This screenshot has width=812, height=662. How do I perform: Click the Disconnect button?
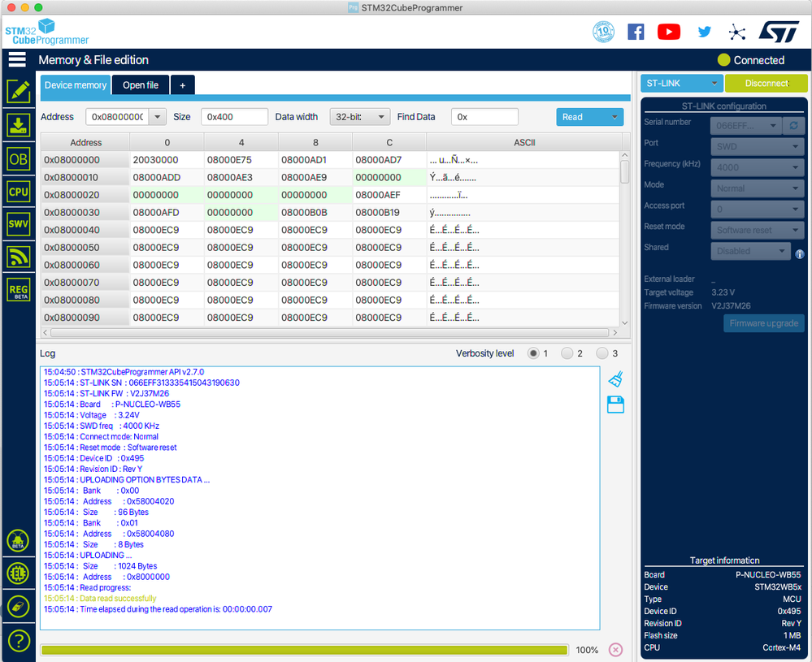click(766, 83)
